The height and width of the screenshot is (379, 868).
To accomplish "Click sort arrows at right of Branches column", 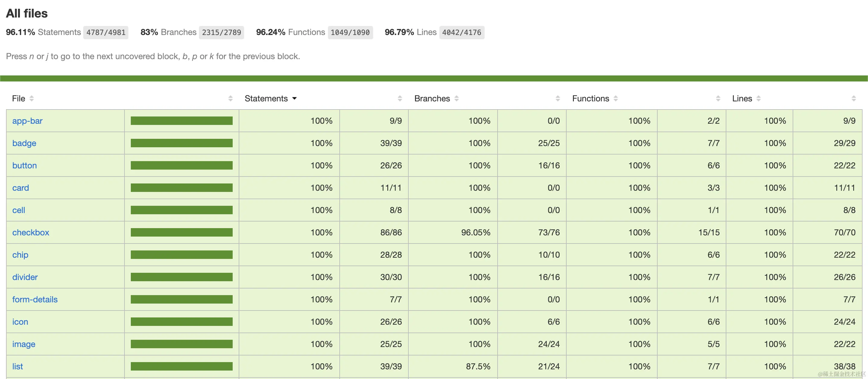I will point(558,99).
